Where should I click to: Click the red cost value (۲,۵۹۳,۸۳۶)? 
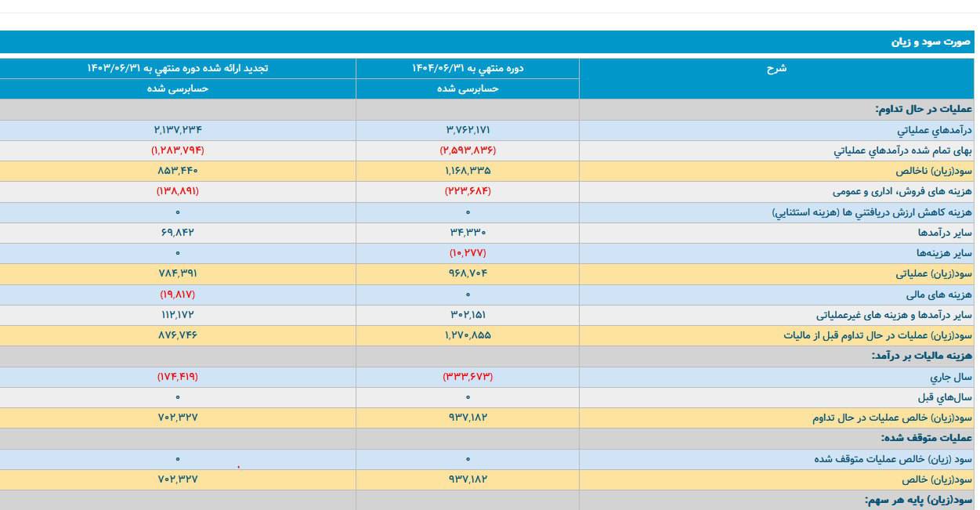pos(468,150)
